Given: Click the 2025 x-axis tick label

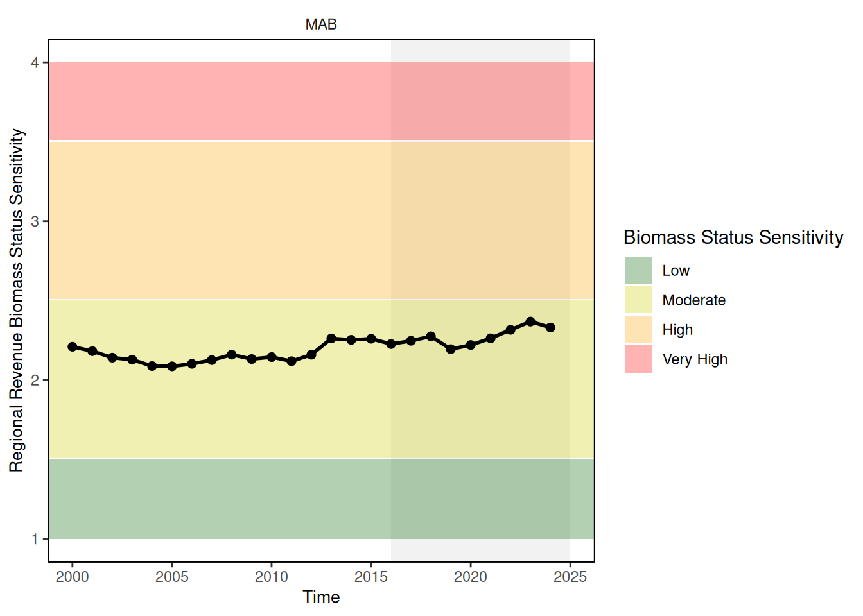Looking at the screenshot, I should pyautogui.click(x=570, y=577).
